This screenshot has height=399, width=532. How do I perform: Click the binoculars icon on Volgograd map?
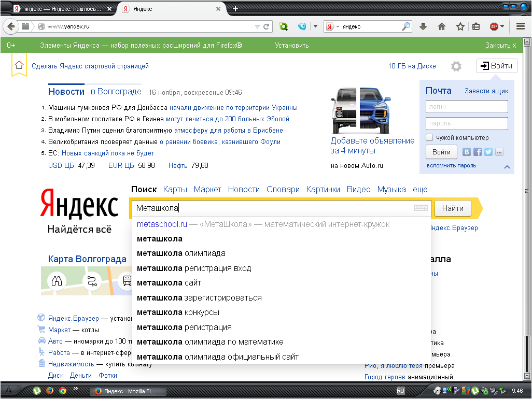point(57,281)
